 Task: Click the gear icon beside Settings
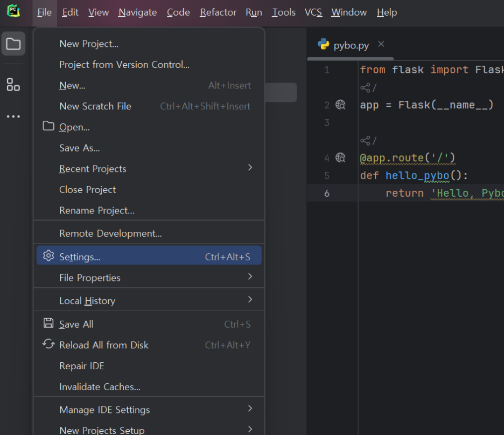tap(48, 256)
